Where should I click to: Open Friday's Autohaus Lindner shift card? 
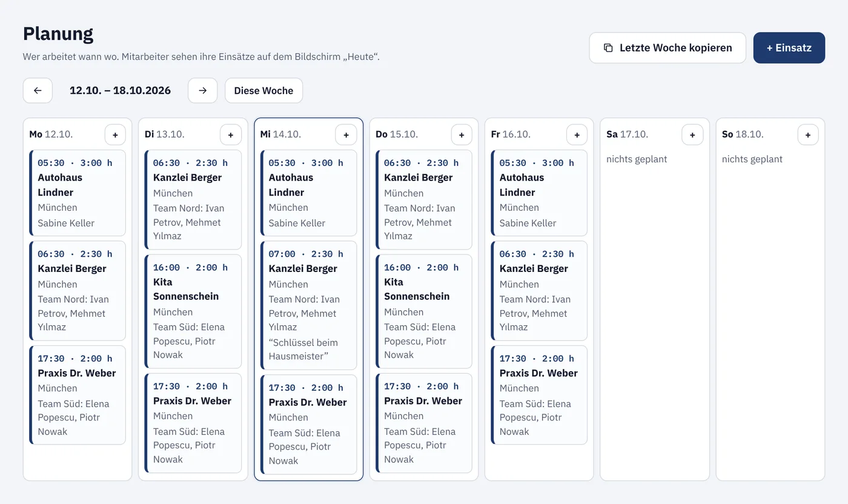[539, 193]
